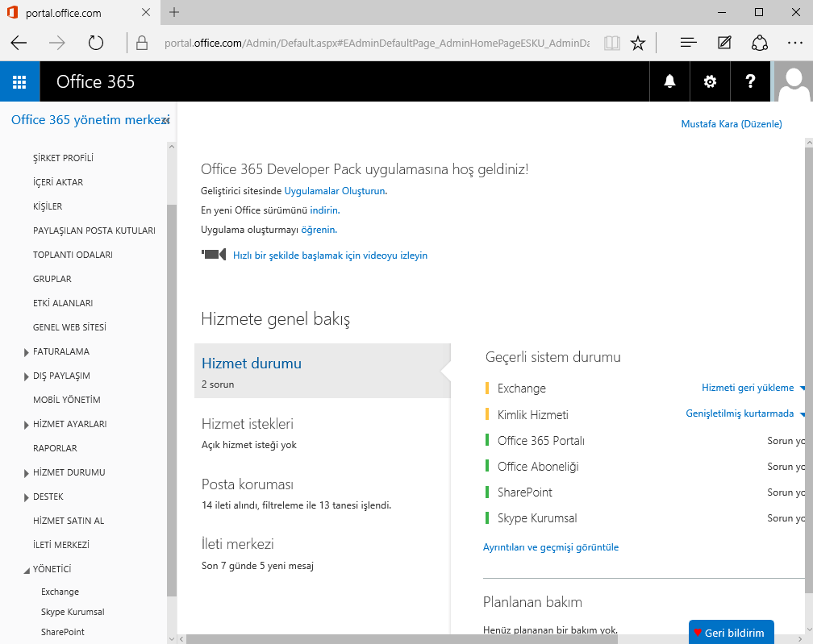Open SharePoint admin under YÖNETİCİ
The image size is (813, 644).
pyautogui.click(x=63, y=632)
